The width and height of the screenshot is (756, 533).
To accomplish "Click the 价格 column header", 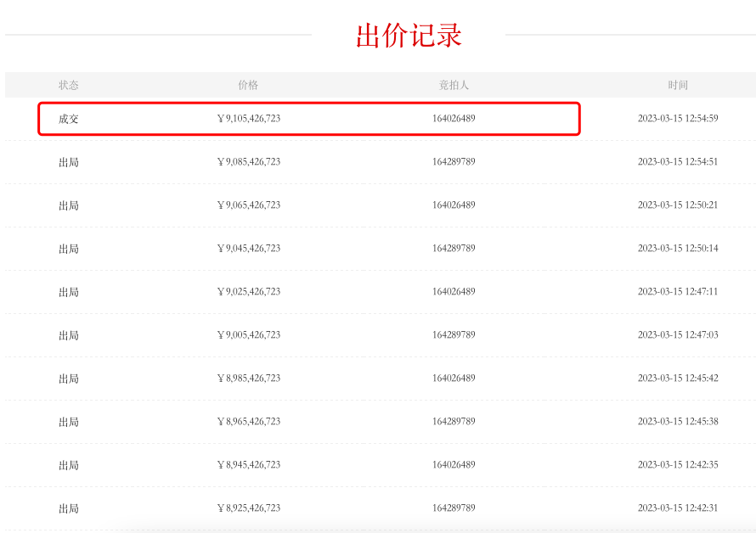I will point(248,85).
